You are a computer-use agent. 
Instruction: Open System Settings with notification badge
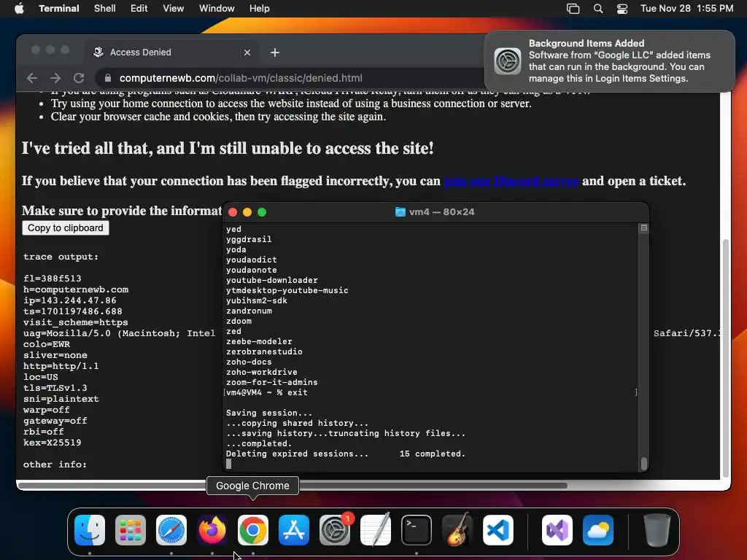click(335, 530)
